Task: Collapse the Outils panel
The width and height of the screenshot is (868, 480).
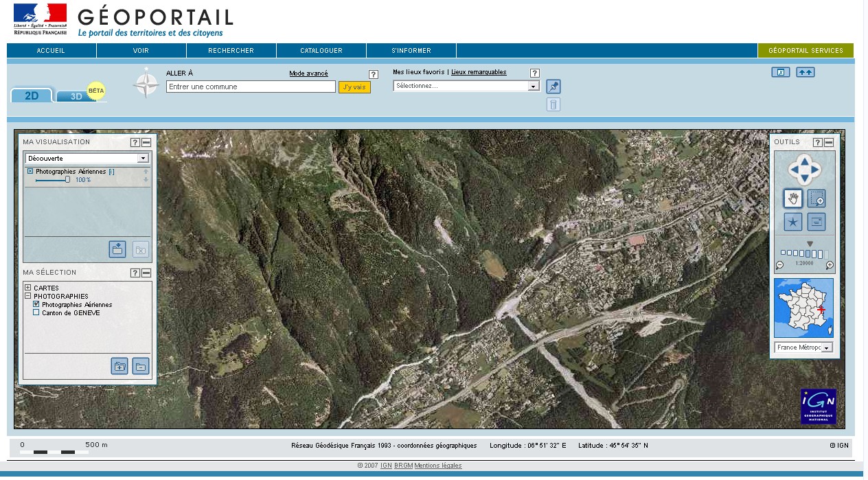Action: 829,142
